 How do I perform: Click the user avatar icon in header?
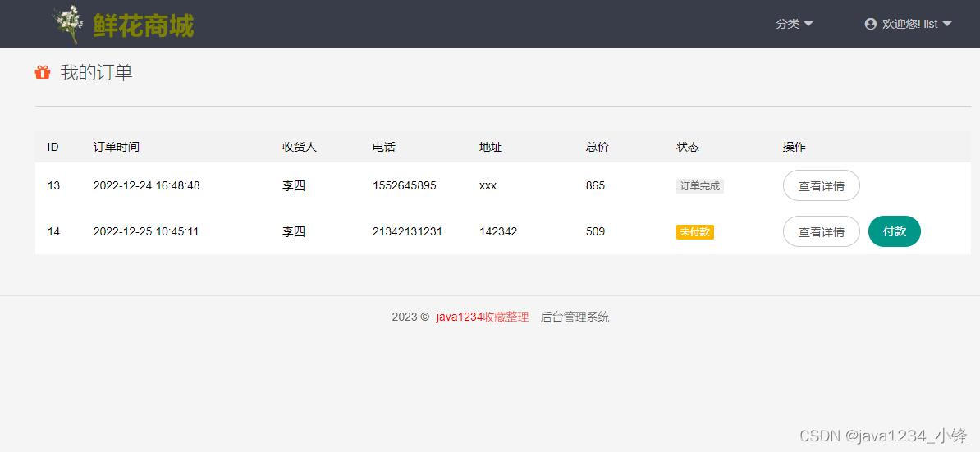(x=870, y=24)
